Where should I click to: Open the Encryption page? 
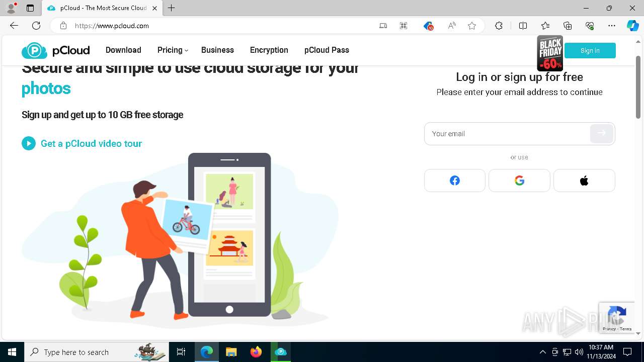click(x=269, y=50)
